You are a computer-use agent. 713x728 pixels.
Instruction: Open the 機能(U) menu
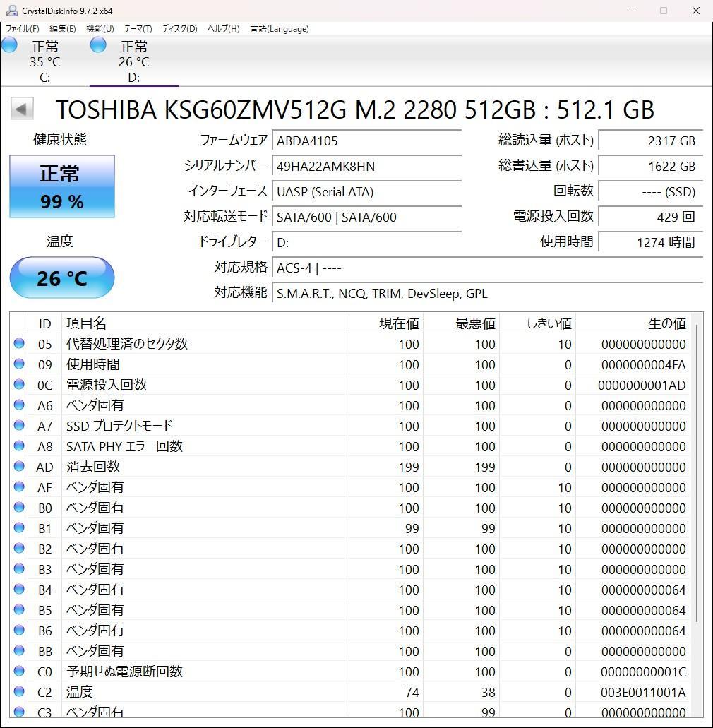tap(100, 29)
